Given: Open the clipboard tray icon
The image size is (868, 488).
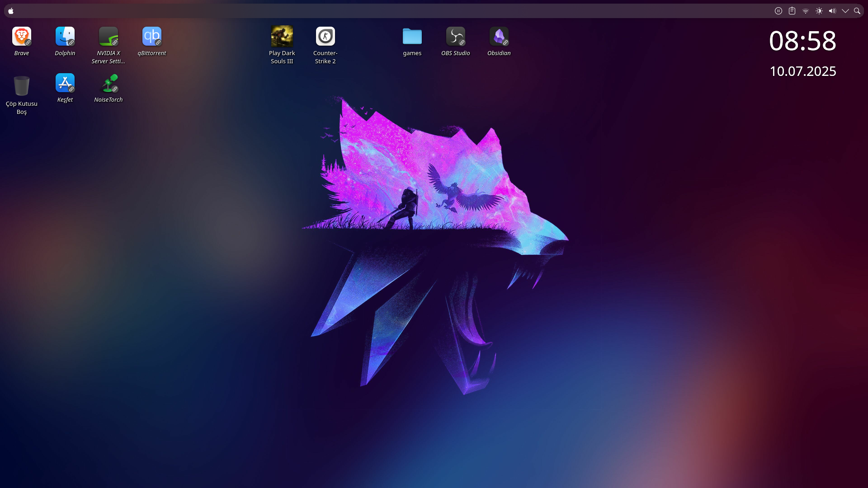Looking at the screenshot, I should 792,11.
